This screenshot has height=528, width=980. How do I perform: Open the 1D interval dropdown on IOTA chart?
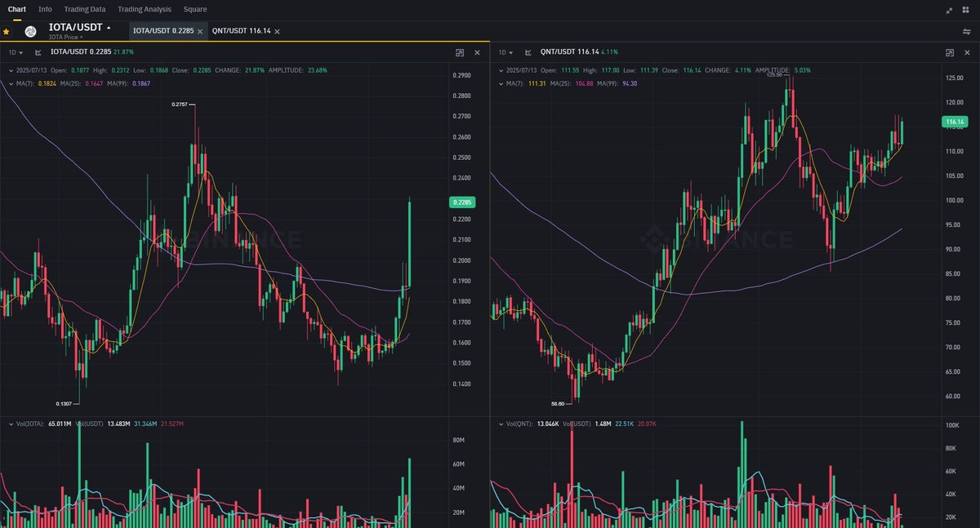coord(16,52)
